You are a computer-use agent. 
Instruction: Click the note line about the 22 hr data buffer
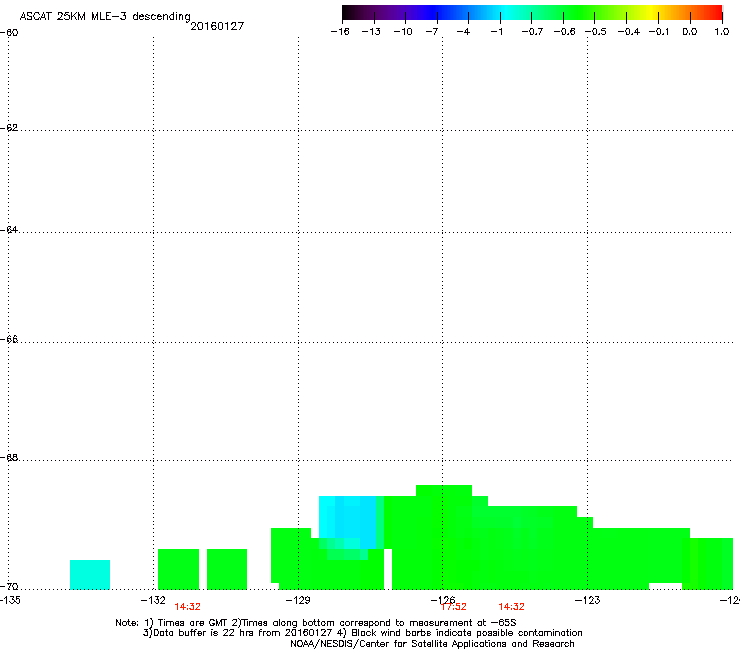click(362, 633)
